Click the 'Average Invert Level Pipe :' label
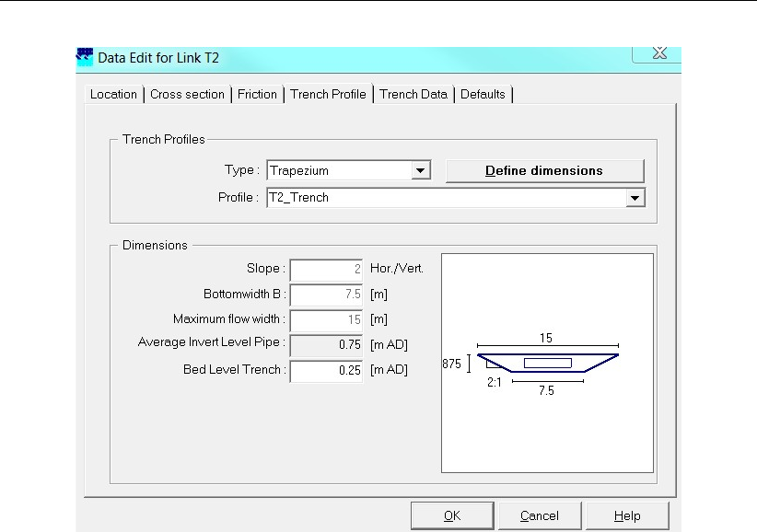Screen dimensions: 757x532 pos(212,342)
